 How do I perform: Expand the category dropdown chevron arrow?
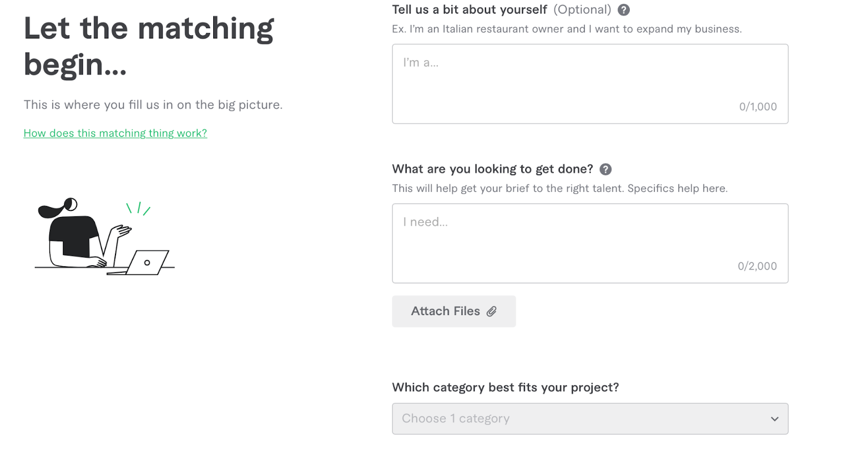(775, 419)
